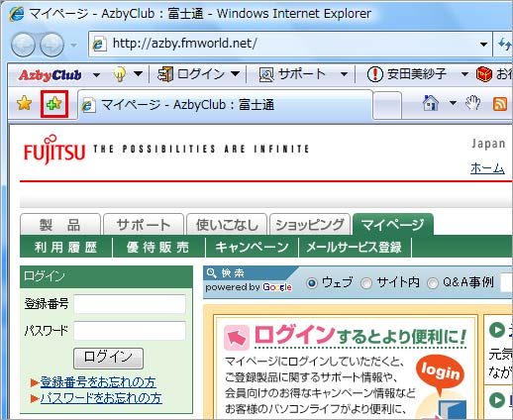Viewport: 513px width, 420px height.
Task: Click the パスワード input field
Action: click(130, 331)
